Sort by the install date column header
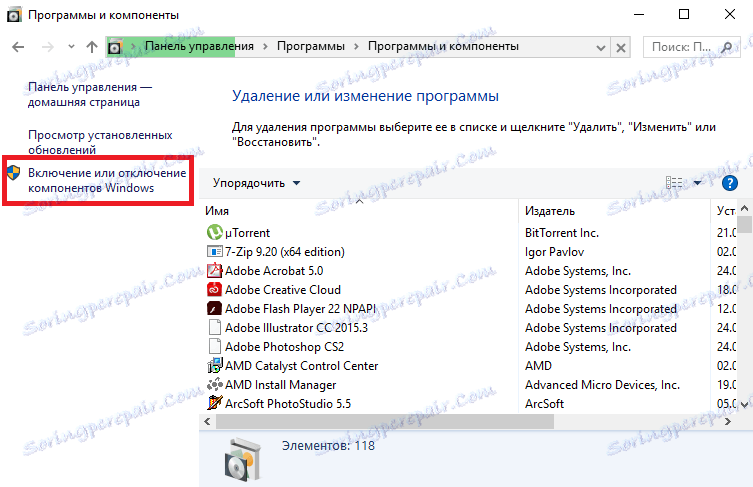Image resolution: width=753 pixels, height=487 pixels. [x=724, y=210]
